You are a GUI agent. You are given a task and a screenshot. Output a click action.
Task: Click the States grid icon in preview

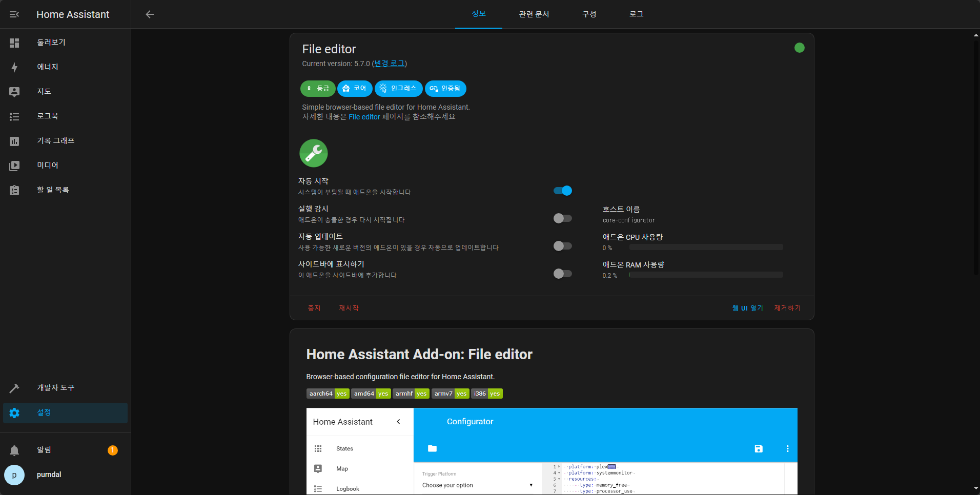pyautogui.click(x=318, y=448)
